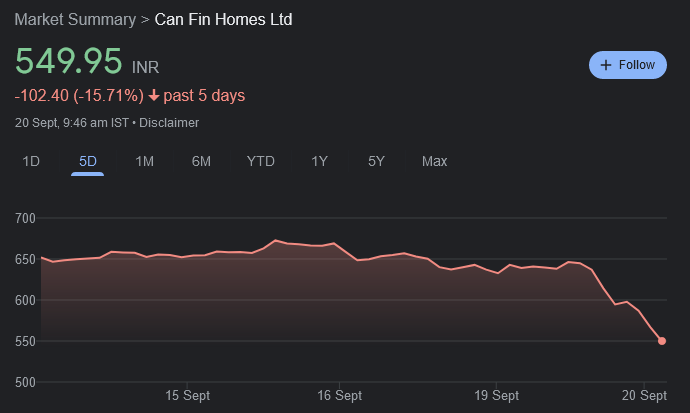Click the red endpoint dot on chart
The image size is (690, 413).
[x=661, y=341]
